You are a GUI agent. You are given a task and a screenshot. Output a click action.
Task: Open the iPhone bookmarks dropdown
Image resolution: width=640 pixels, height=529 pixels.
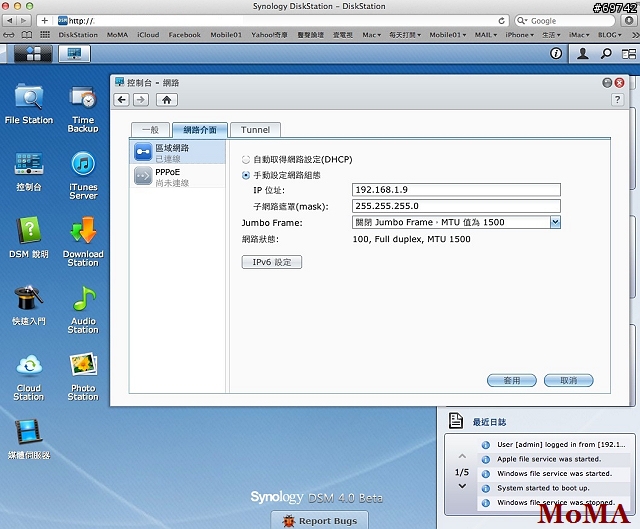tap(520, 35)
